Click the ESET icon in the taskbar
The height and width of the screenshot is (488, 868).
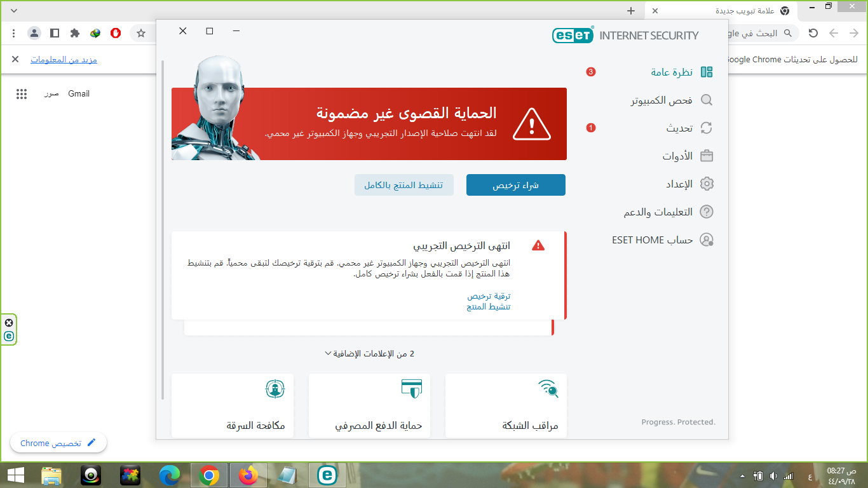[327, 475]
